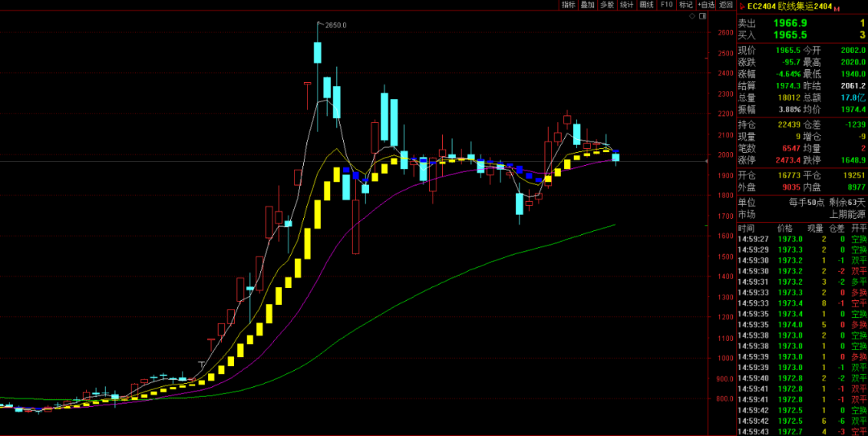Click the 标记 mark button

tap(686, 5)
